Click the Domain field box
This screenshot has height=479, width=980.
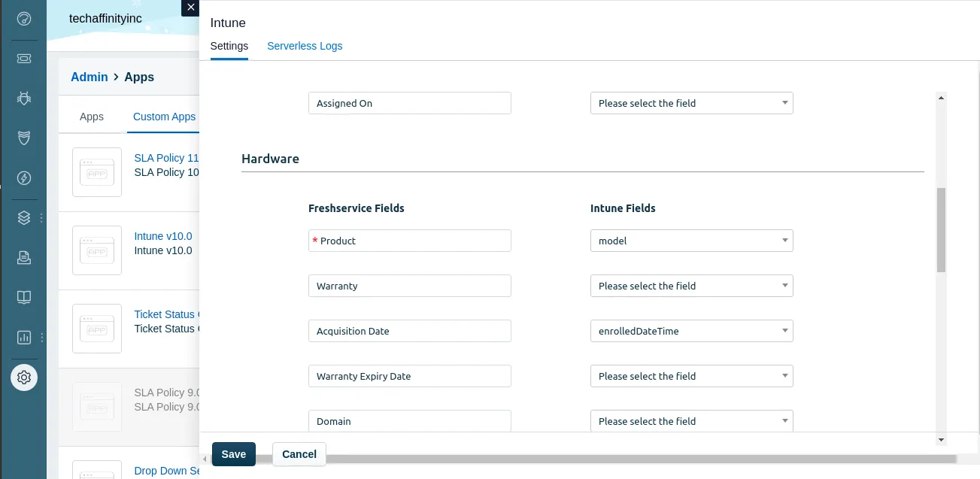[410, 420]
